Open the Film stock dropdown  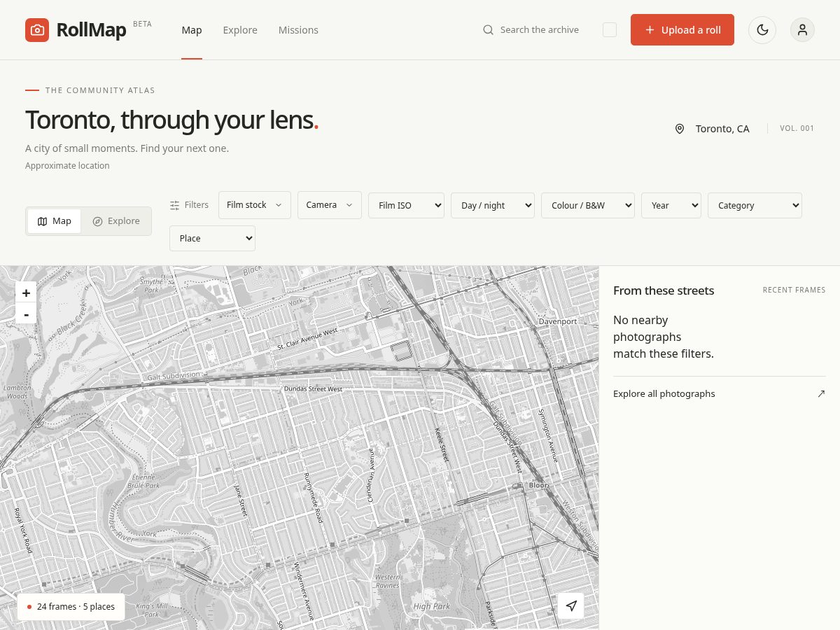pyautogui.click(x=255, y=205)
